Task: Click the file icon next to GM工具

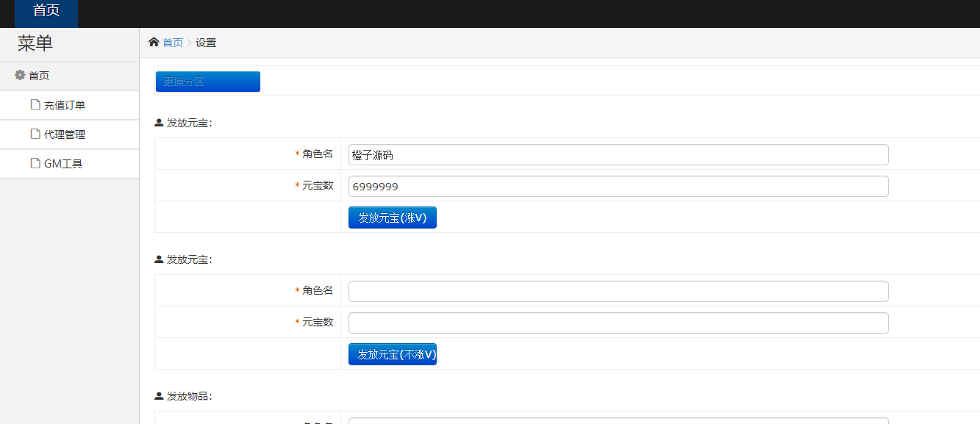Action: click(35, 164)
